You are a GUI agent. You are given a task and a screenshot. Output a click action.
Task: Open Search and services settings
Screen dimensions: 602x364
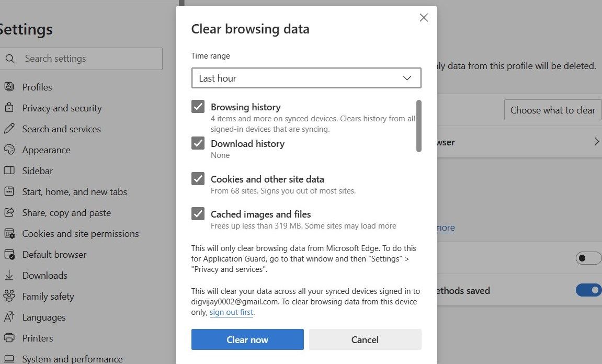(x=61, y=129)
